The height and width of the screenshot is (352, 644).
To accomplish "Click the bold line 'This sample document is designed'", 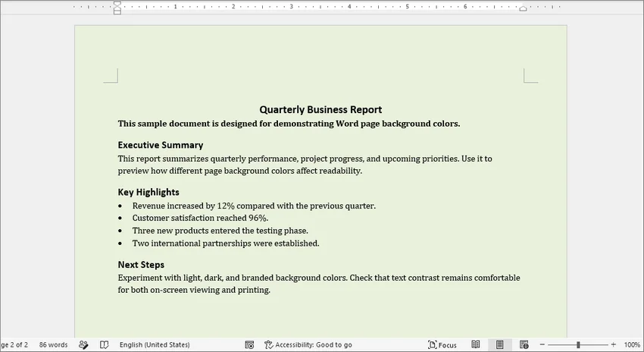I will (x=289, y=124).
